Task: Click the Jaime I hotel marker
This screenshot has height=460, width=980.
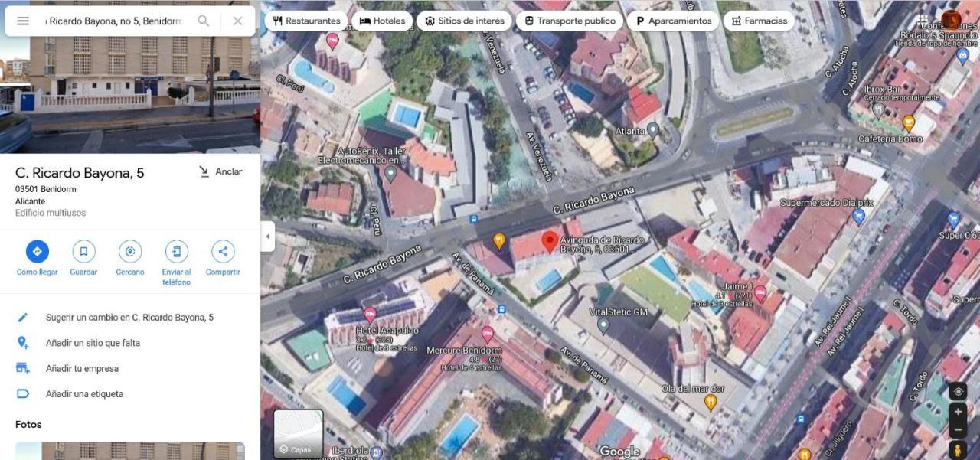Action: tap(760, 292)
